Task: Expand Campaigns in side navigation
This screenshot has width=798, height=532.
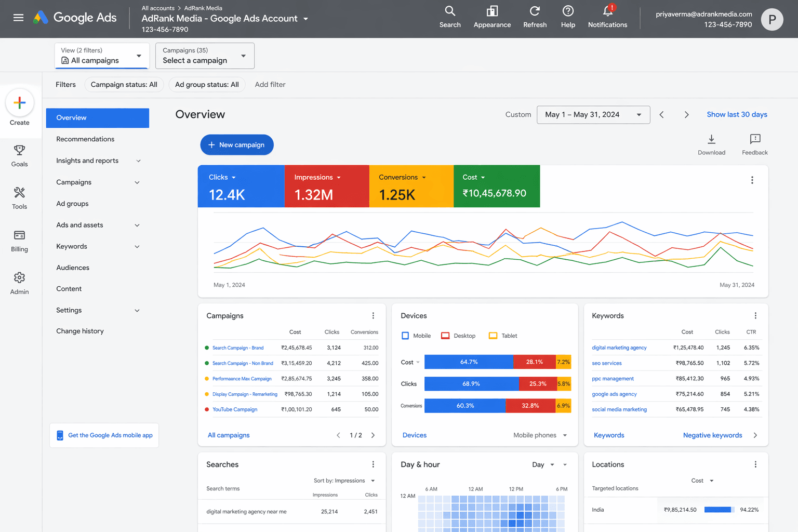Action: (137, 182)
